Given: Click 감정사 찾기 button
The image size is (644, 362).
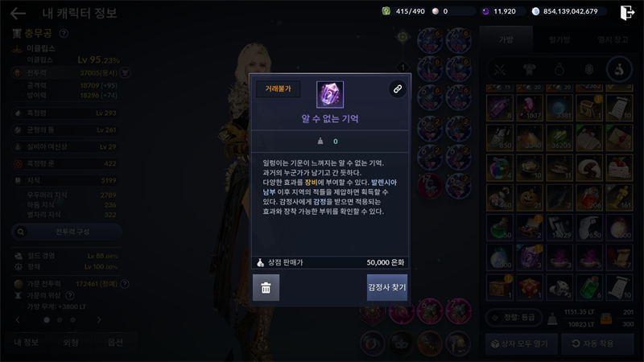Looking at the screenshot, I should (387, 288).
